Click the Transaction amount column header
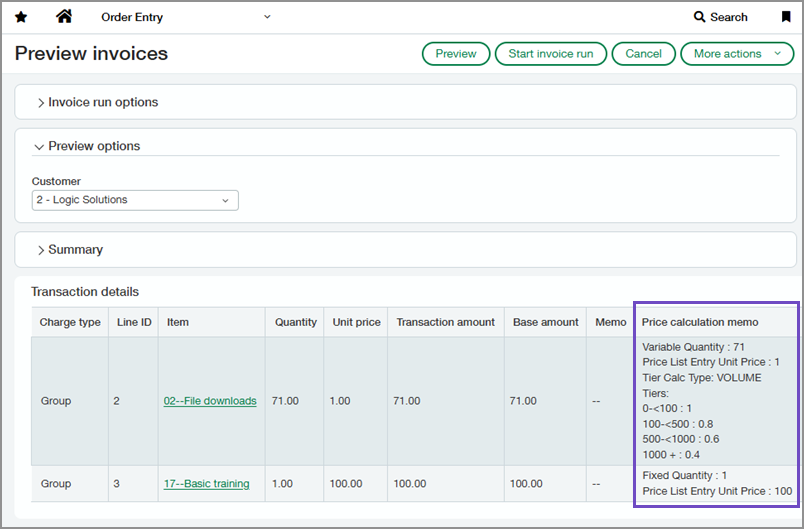The height and width of the screenshot is (529, 804). pyautogui.click(x=446, y=322)
